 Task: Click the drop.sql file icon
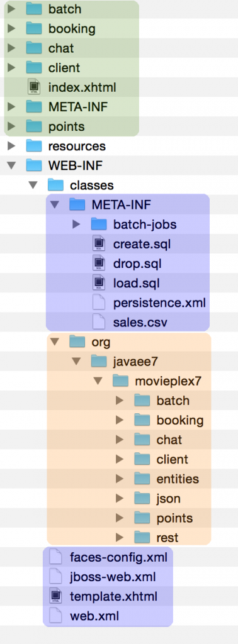point(99,264)
